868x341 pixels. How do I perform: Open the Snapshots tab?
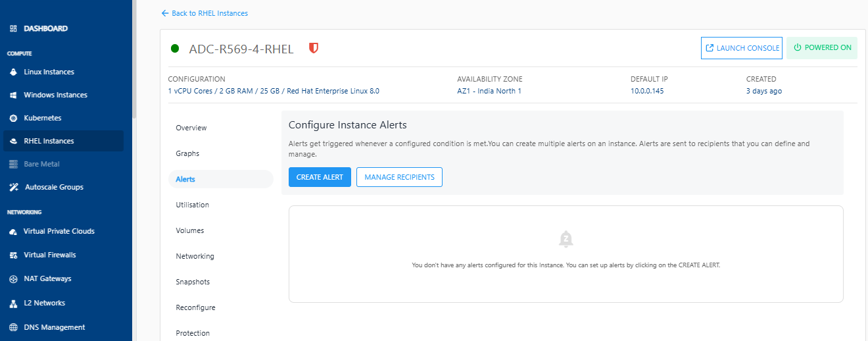[193, 282]
